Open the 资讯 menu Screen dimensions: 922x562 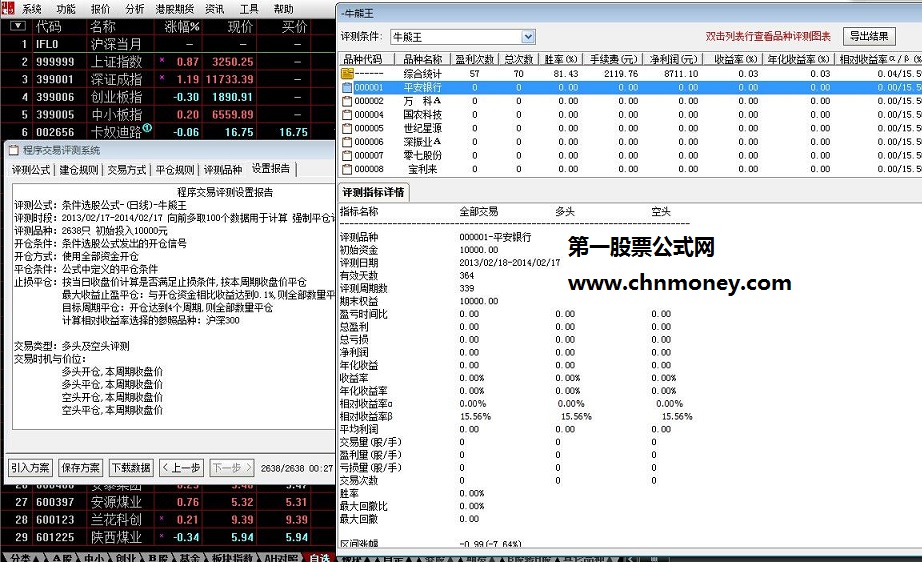pyautogui.click(x=215, y=9)
